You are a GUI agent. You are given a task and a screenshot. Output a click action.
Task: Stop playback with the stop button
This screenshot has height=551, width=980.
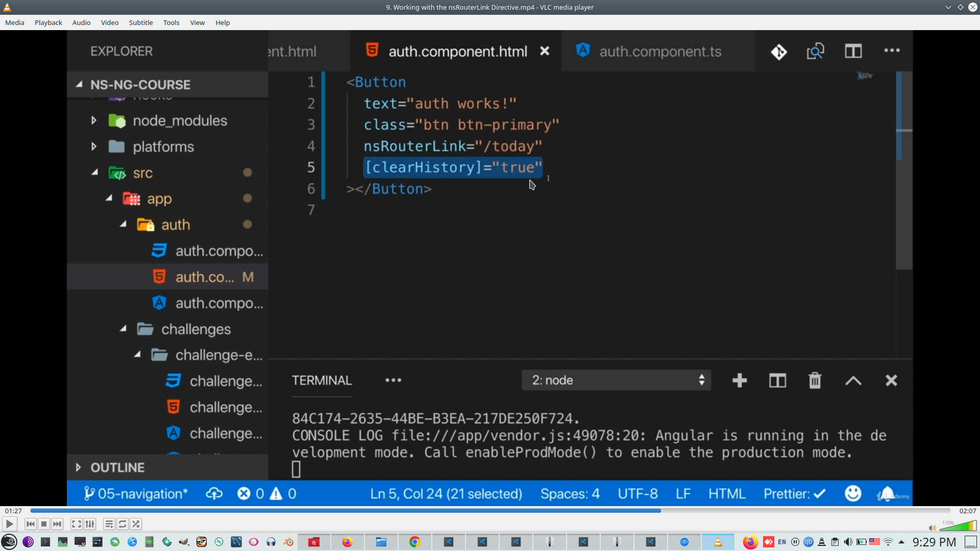pyautogui.click(x=44, y=524)
